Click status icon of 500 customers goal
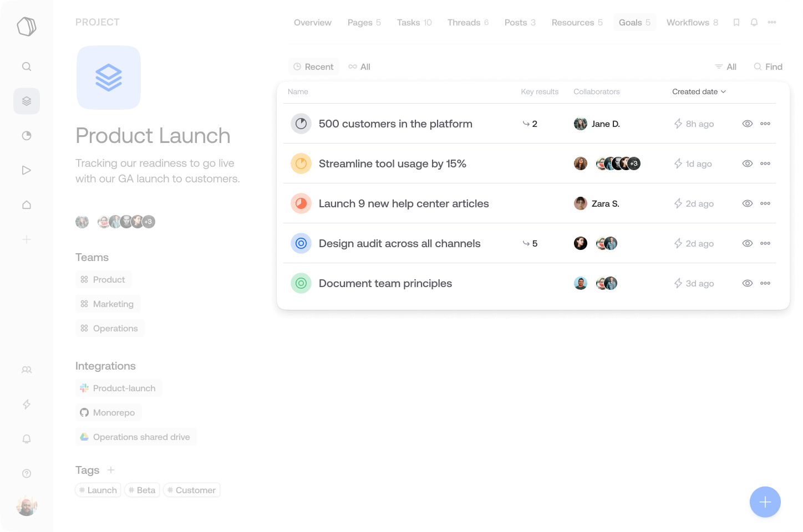Screen dimensions: 803x532 301,124
